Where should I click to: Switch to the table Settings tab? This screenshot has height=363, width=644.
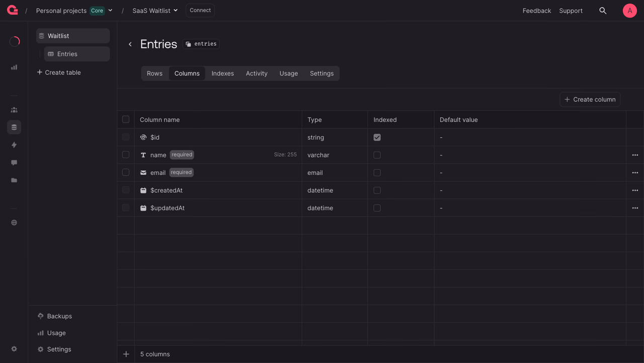pos(322,74)
